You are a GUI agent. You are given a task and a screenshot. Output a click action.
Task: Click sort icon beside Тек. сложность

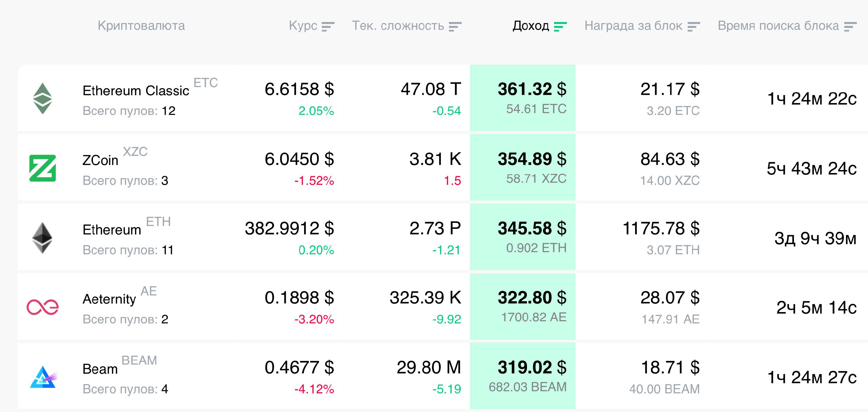pyautogui.click(x=455, y=26)
